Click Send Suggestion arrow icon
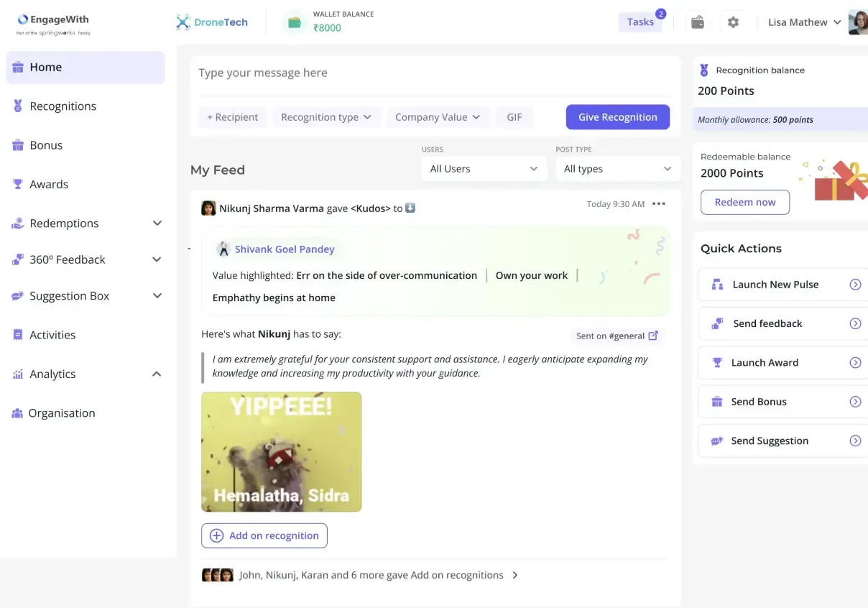The width and height of the screenshot is (868, 608). pos(855,441)
